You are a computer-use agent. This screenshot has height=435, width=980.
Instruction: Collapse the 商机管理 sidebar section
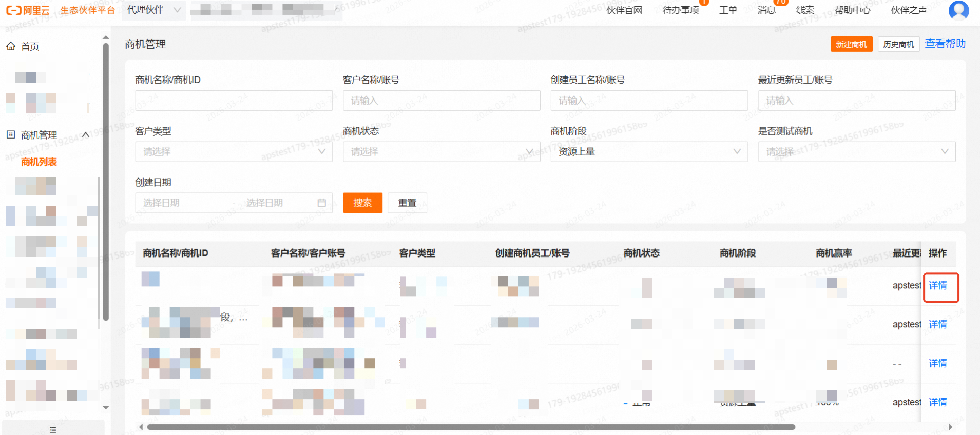86,135
